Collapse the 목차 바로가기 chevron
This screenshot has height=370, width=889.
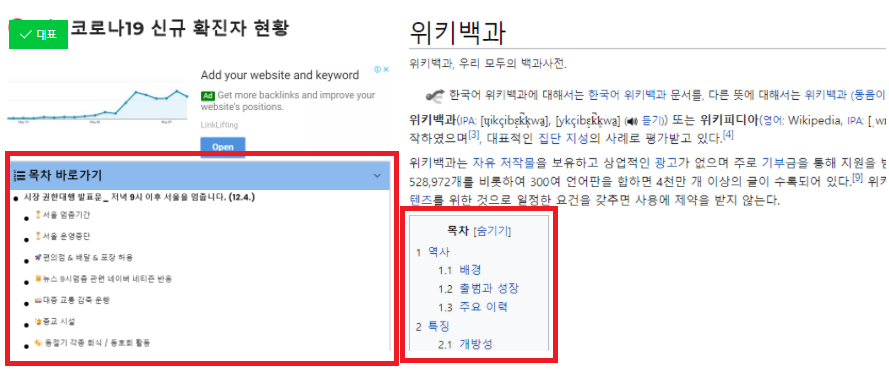click(377, 176)
